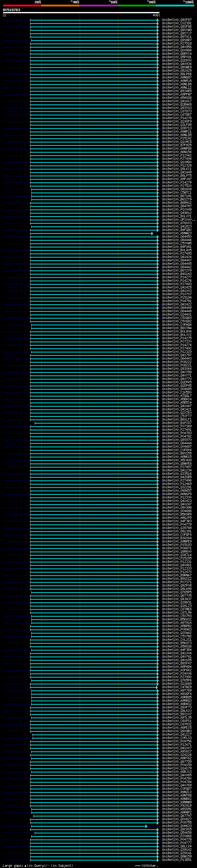
Task: Click the red 20% identity legend bar
Action: [x=22, y=6]
